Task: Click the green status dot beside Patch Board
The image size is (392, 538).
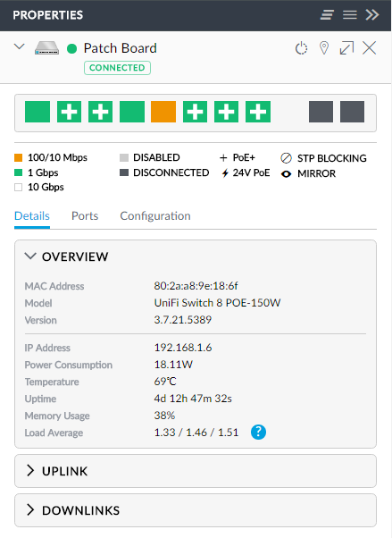Action: [71, 49]
